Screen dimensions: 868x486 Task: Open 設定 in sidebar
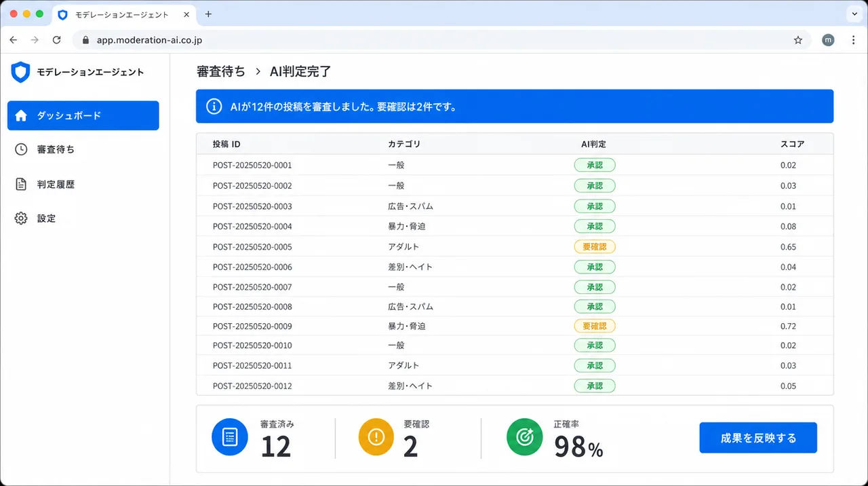pyautogui.click(x=83, y=219)
